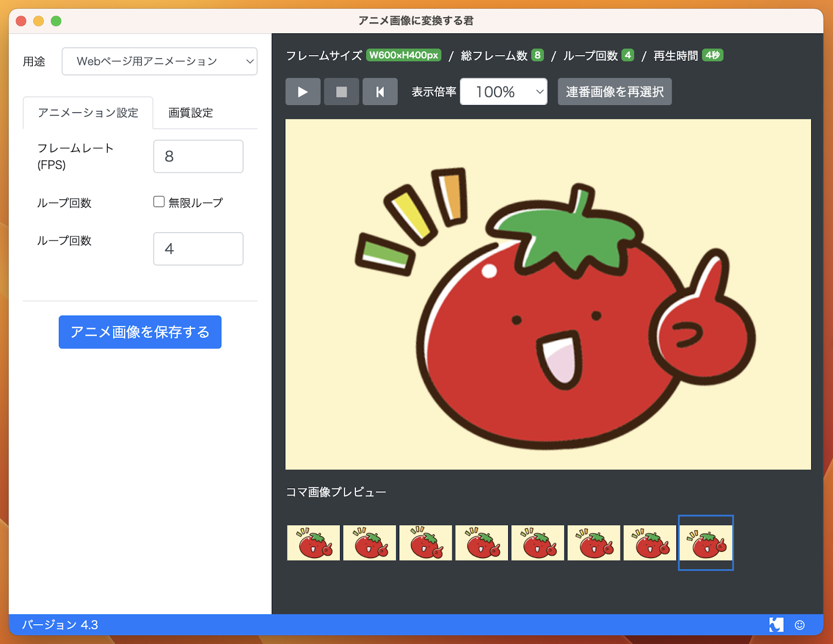Select the highlighted eighth frame thumbnail
This screenshot has width=833, height=644.
tap(705, 542)
